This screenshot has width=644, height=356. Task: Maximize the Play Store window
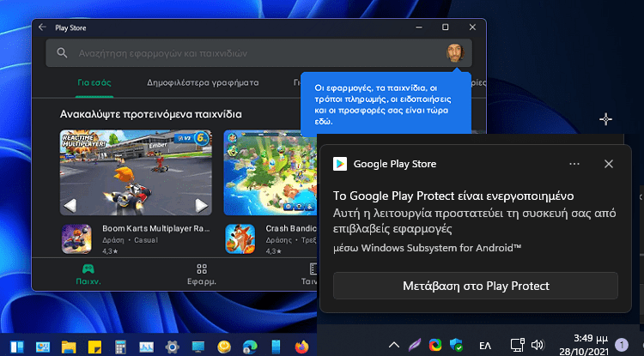445,27
